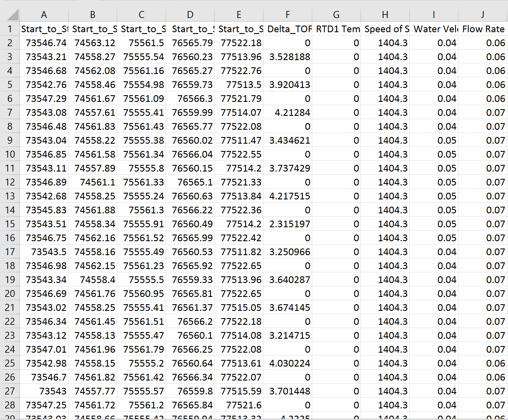Click cell J25 with 0.06

click(x=482, y=363)
